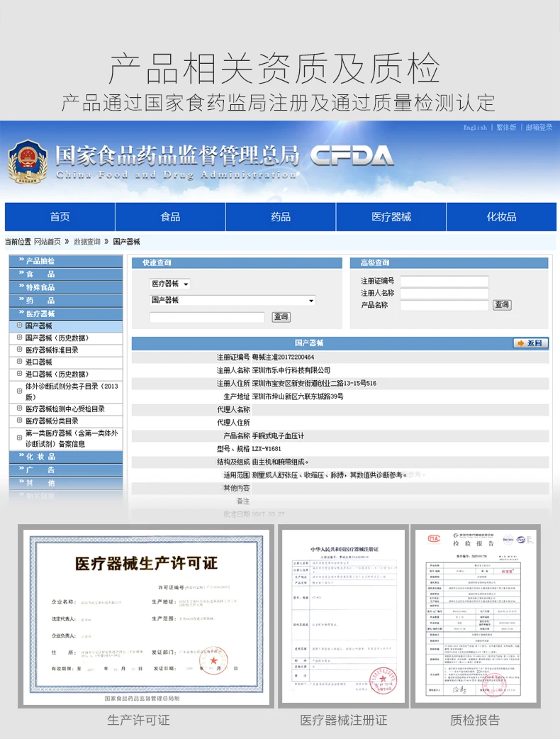
Task: Open the 医疗器械注册证 certificate image
Action: tap(343, 617)
